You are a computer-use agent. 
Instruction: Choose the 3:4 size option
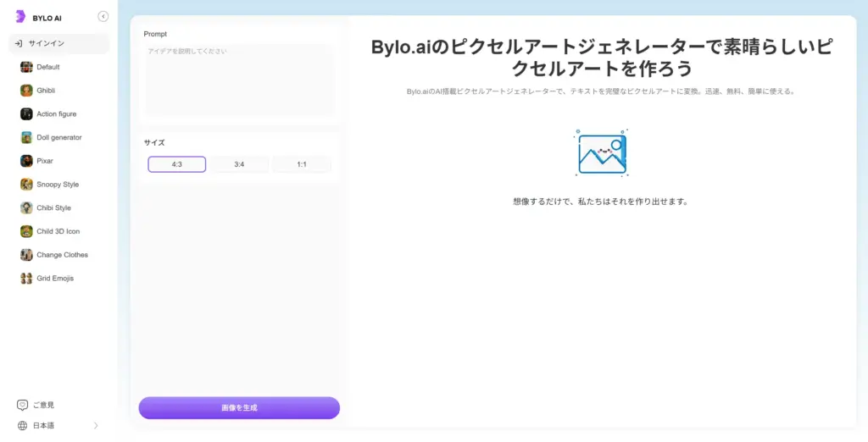click(x=239, y=164)
